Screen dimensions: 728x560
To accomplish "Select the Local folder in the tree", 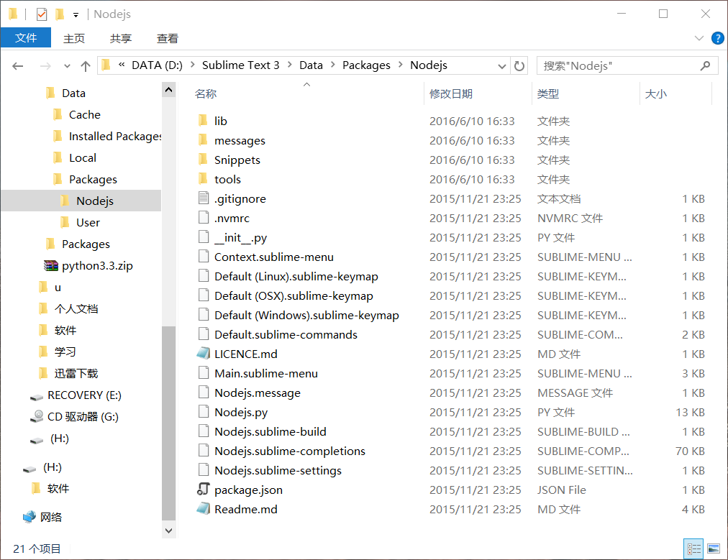I will (x=83, y=157).
